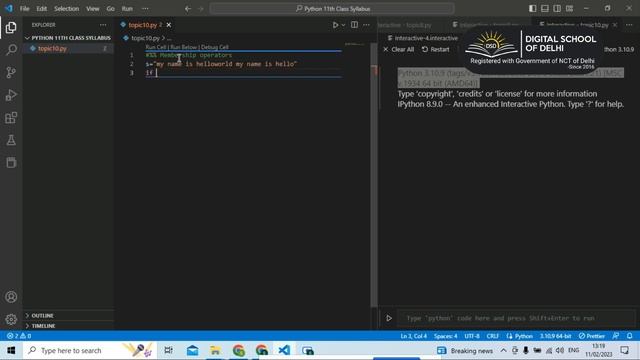Close the topic10.py editor tab
The width and height of the screenshot is (640, 360).
click(x=169, y=25)
